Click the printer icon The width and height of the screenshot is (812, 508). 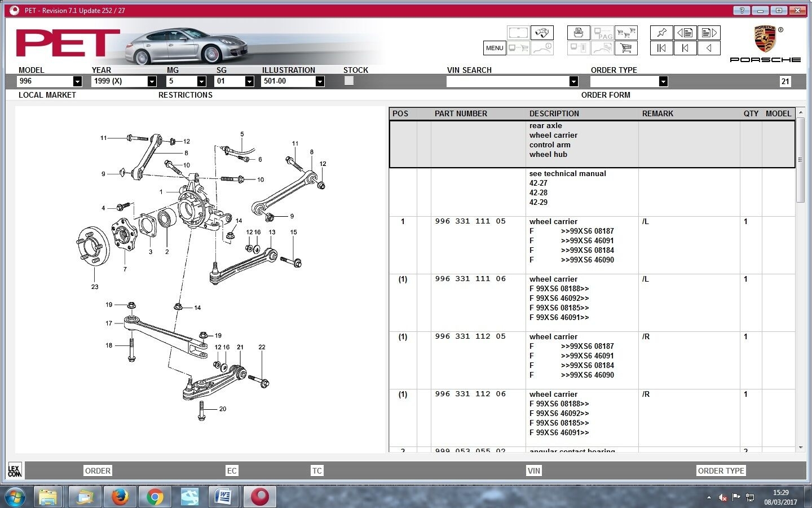pyautogui.click(x=579, y=33)
